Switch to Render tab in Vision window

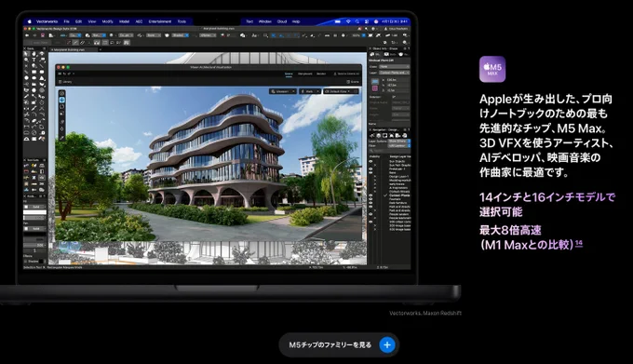(x=321, y=74)
